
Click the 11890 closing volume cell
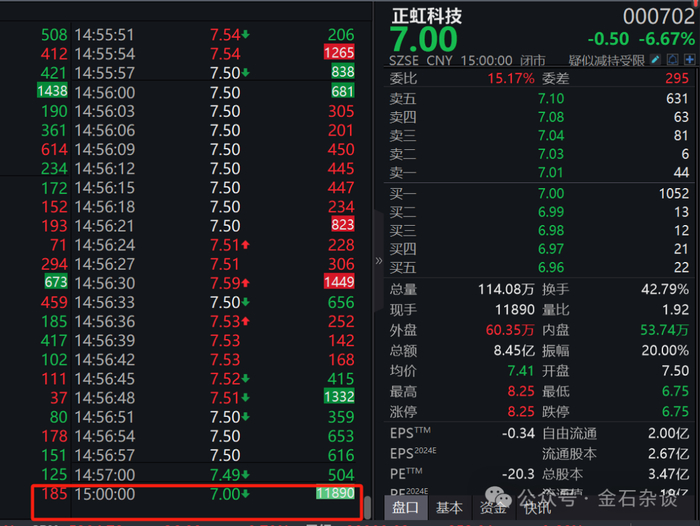335,493
